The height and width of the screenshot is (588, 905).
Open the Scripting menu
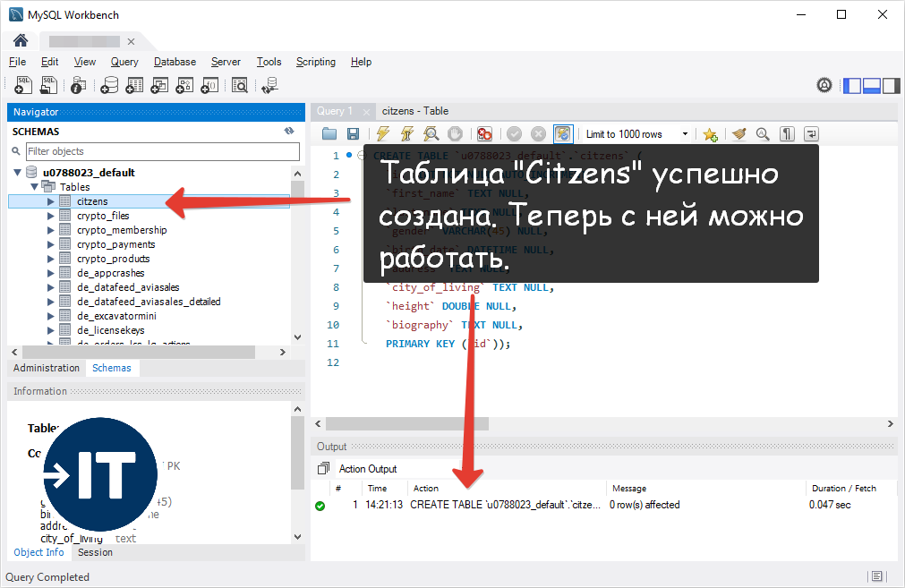[x=316, y=61]
